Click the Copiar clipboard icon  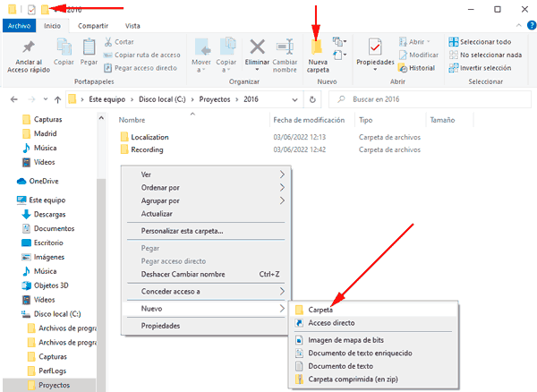pyautogui.click(x=64, y=52)
